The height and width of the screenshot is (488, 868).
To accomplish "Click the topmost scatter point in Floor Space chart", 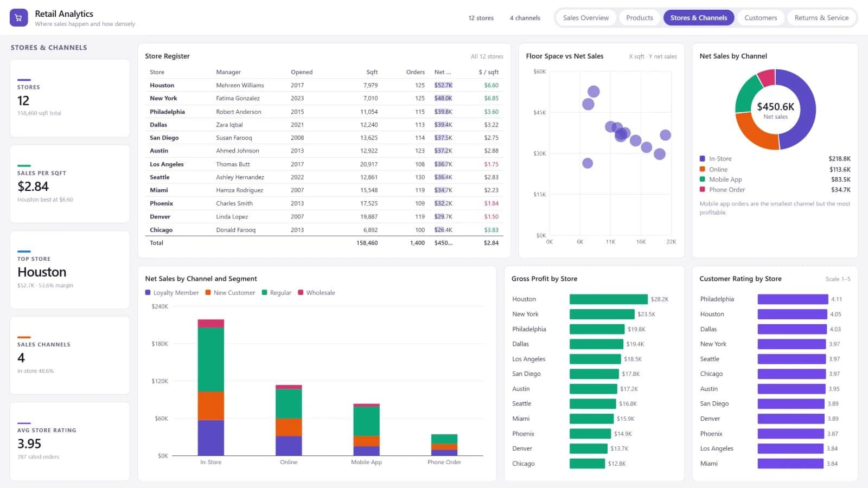I will tap(594, 92).
